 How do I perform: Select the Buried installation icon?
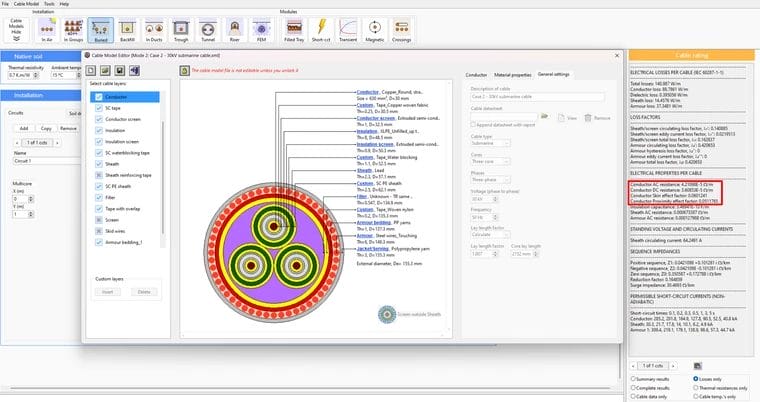99,30
